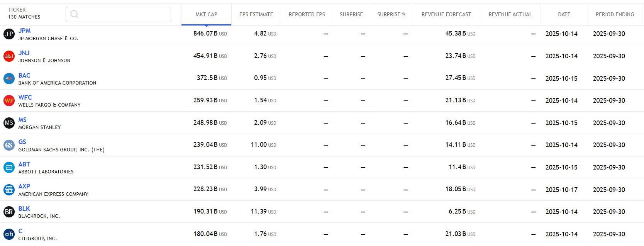The width and height of the screenshot is (644, 246).
Task: Click the JP Morgan Chase logo icon
Action: (9, 34)
